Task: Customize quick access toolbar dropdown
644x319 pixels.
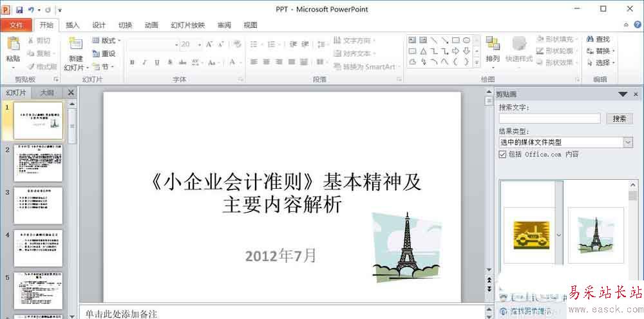Action: 59,10
